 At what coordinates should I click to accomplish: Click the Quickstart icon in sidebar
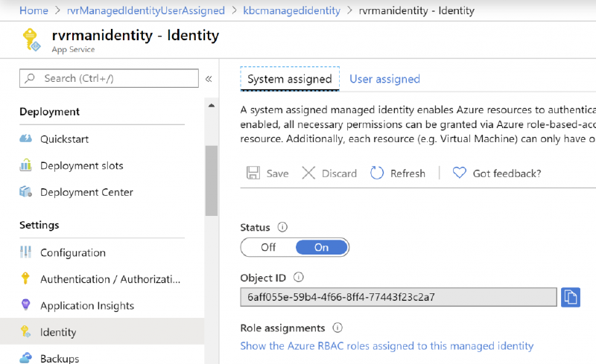[25, 138]
